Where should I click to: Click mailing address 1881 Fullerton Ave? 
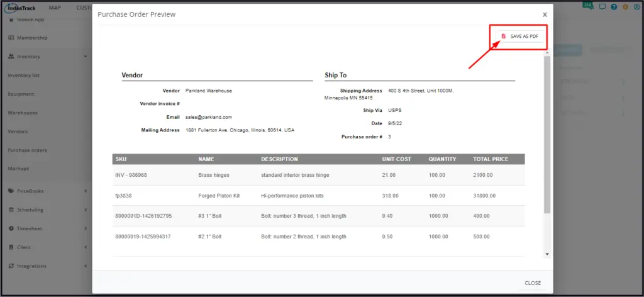(x=240, y=130)
